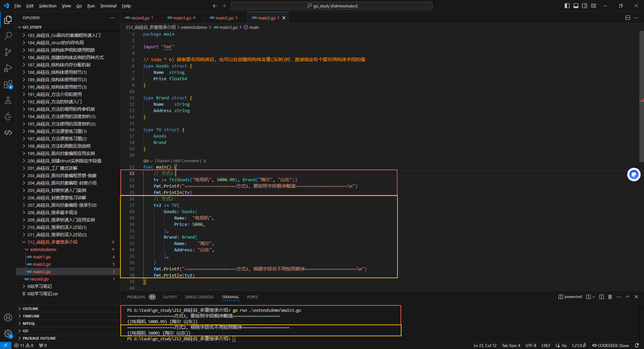Split the editor to the right
Image resolution: width=644 pixels, height=349 pixels.
point(628,18)
